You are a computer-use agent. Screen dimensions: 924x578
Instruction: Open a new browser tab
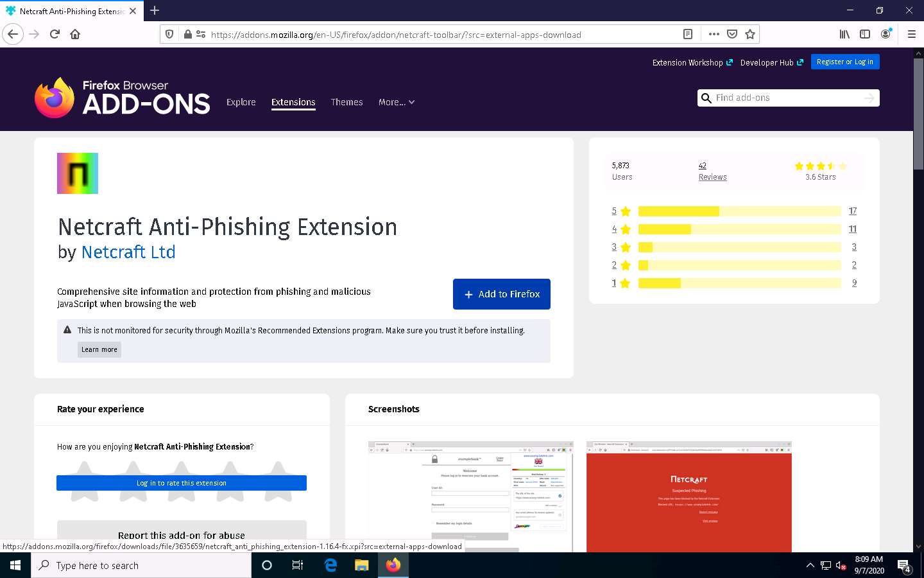pyautogui.click(x=155, y=10)
